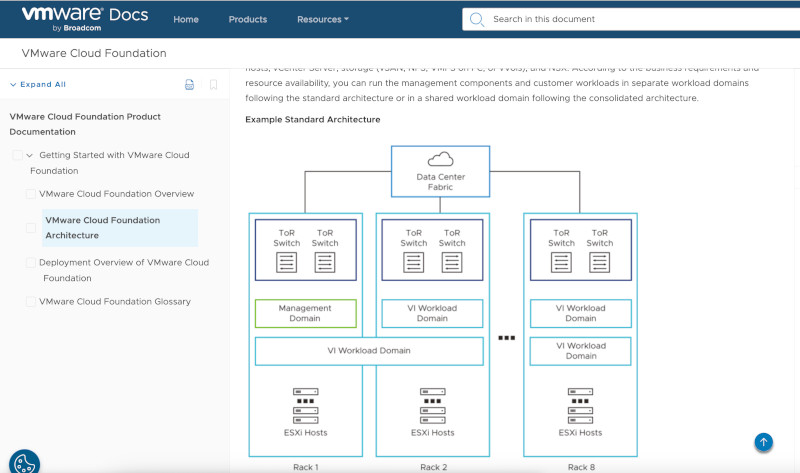Click the VMware Docs logo
The height and width of the screenshot is (473, 800).
(x=85, y=19)
